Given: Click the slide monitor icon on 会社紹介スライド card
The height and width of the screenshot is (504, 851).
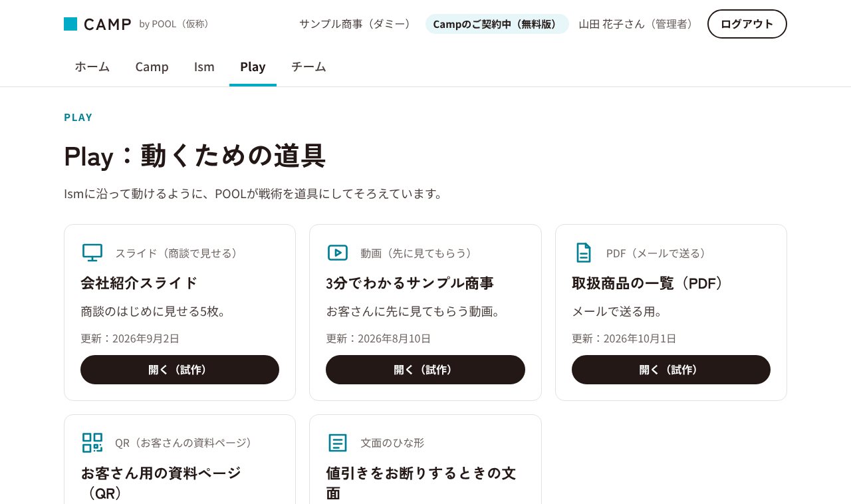Looking at the screenshot, I should (x=92, y=253).
